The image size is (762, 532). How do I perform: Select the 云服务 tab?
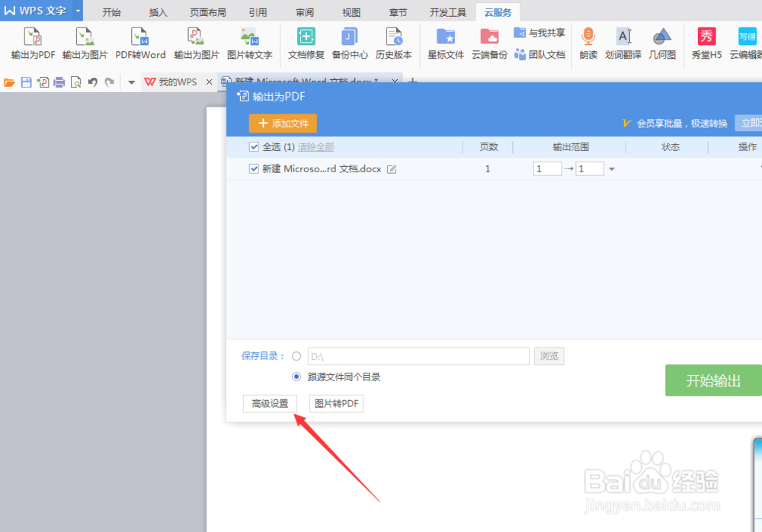click(x=498, y=13)
